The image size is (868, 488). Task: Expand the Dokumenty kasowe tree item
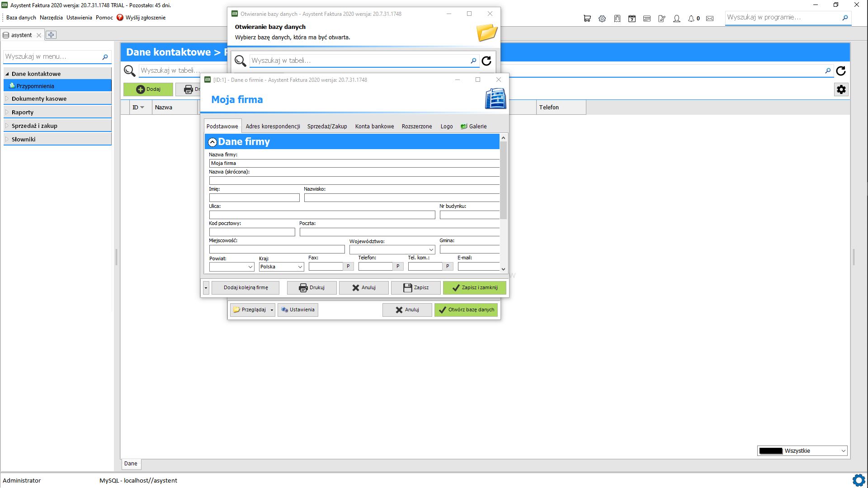pos(7,99)
